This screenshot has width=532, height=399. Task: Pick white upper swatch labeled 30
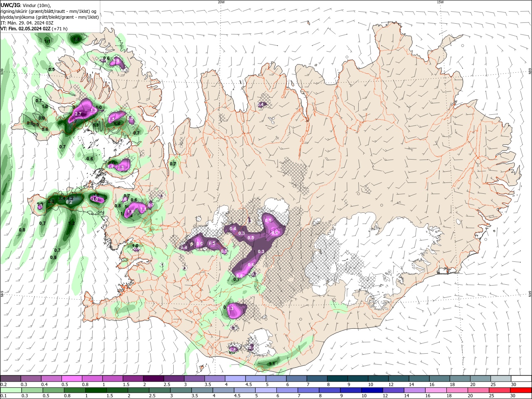point(521,379)
